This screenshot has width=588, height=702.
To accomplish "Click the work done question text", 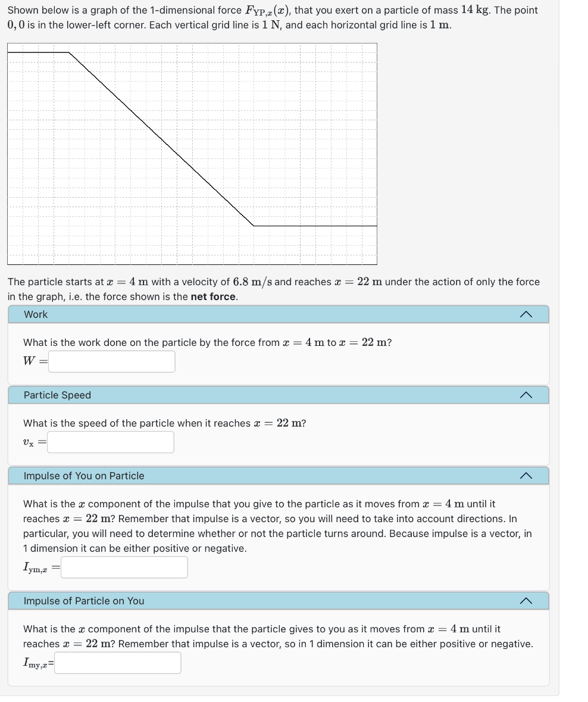I will point(207,342).
